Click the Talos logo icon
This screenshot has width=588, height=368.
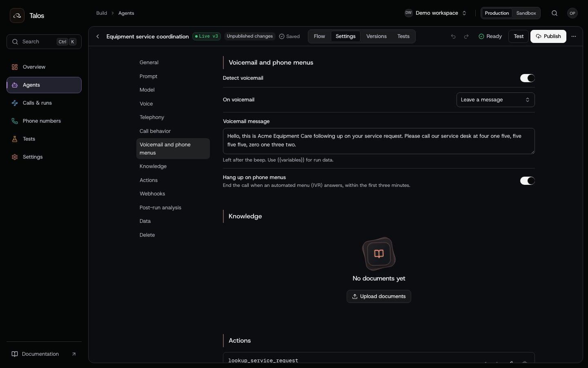click(x=17, y=16)
